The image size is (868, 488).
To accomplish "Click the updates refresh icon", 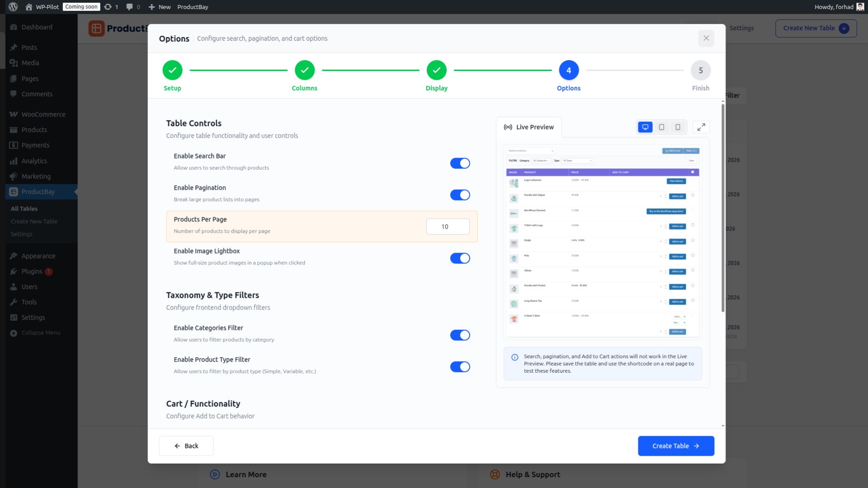I will [x=108, y=7].
